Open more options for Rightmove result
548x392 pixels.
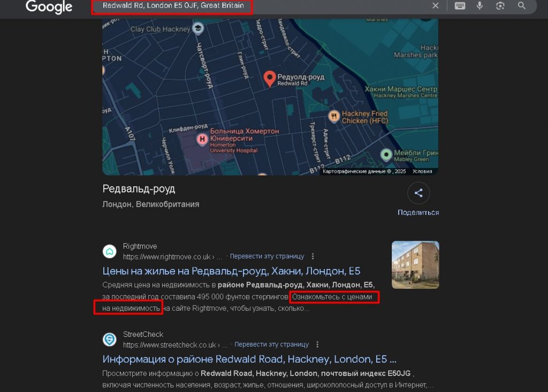[x=313, y=256]
